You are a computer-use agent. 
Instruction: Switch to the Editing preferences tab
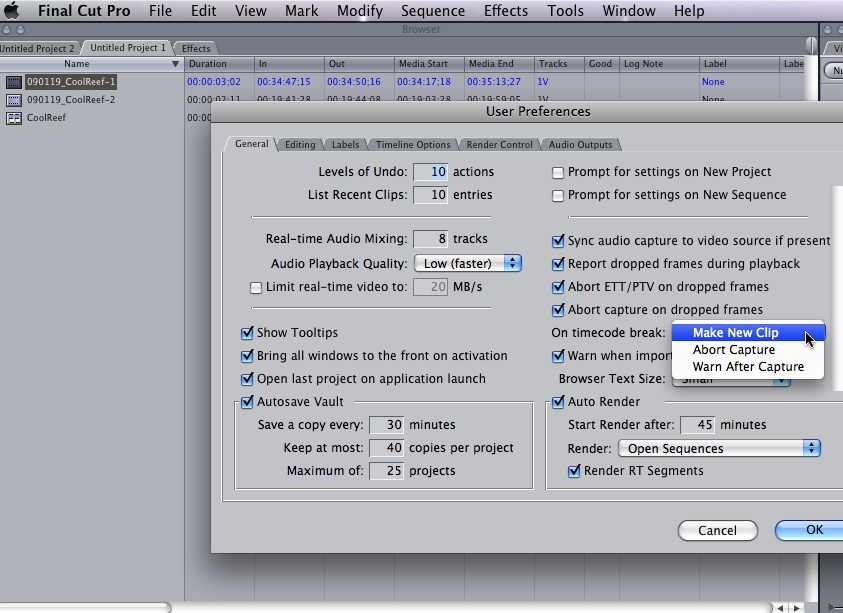pyautogui.click(x=300, y=145)
